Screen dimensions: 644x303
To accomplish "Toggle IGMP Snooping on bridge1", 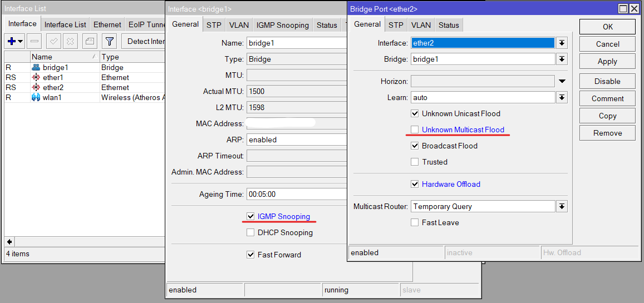I will (x=250, y=216).
